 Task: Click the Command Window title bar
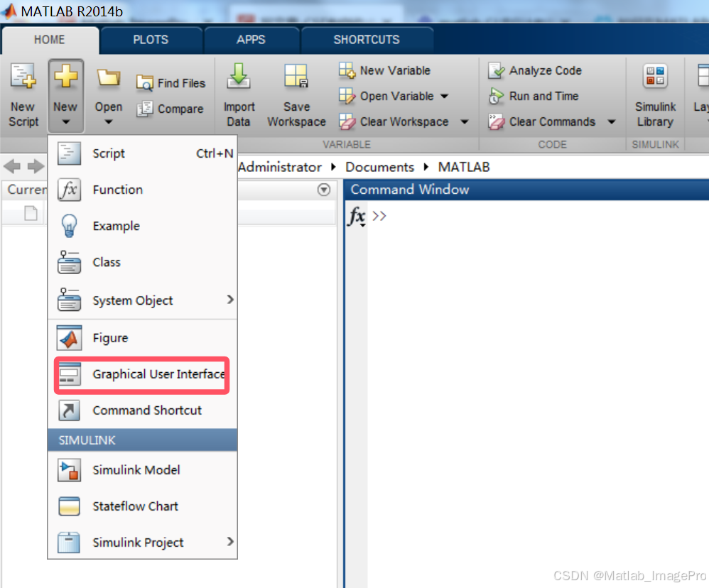[x=526, y=190]
